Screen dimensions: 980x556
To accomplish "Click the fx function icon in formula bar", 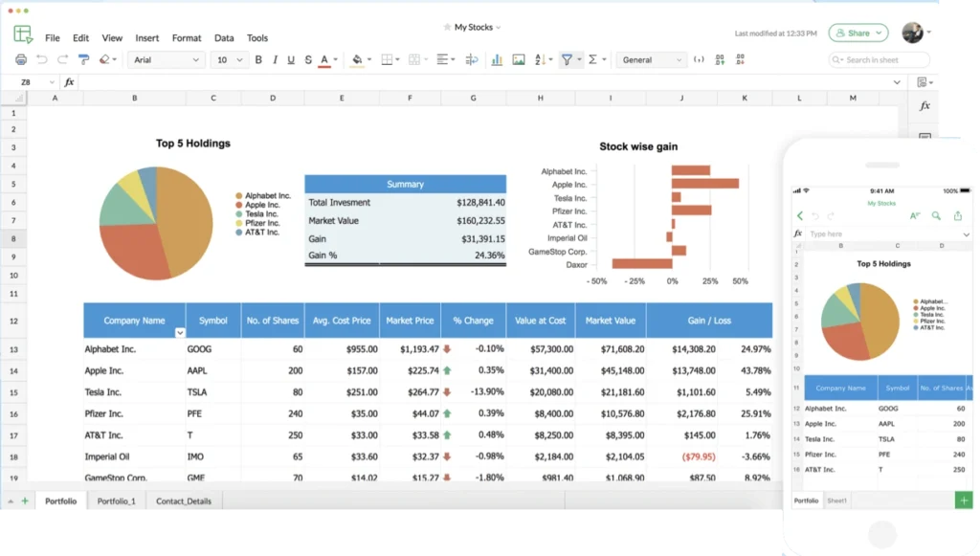I will [69, 82].
